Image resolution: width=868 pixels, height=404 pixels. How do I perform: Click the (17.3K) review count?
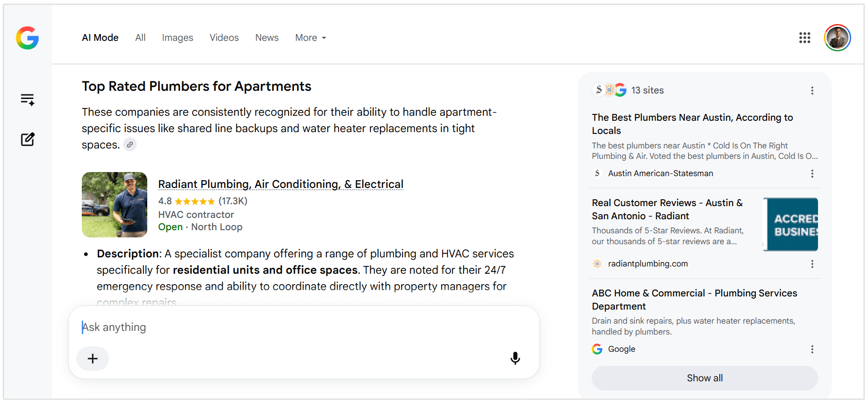click(x=233, y=201)
